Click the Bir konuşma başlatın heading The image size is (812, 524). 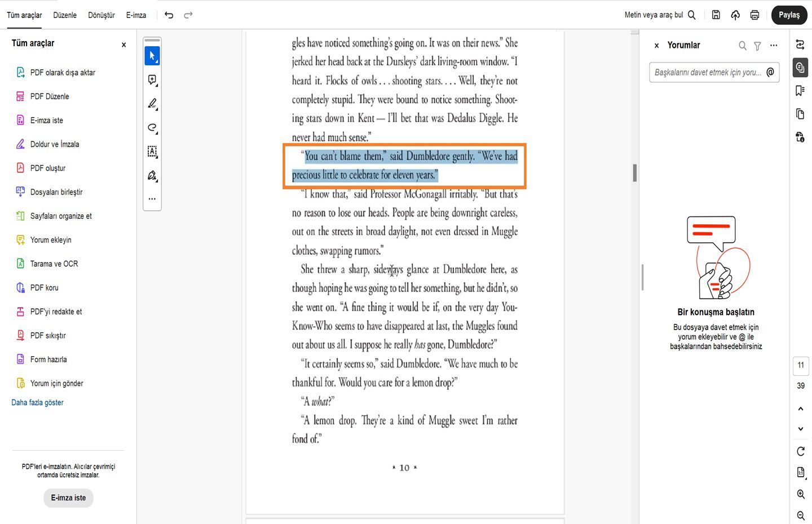click(716, 312)
